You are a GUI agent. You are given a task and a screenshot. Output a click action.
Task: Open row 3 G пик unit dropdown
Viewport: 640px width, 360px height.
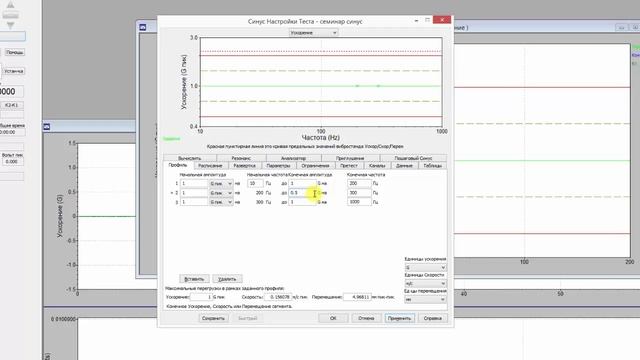click(221, 202)
